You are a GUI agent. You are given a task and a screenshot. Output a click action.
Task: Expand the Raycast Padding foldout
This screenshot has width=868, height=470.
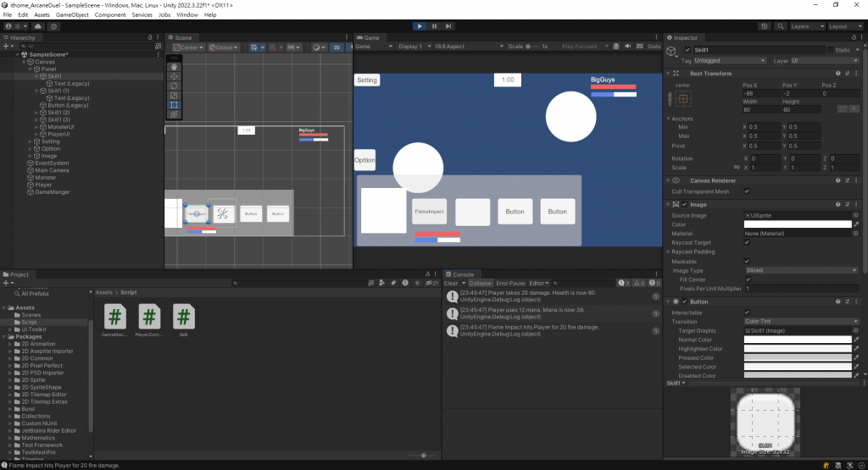pyautogui.click(x=668, y=252)
